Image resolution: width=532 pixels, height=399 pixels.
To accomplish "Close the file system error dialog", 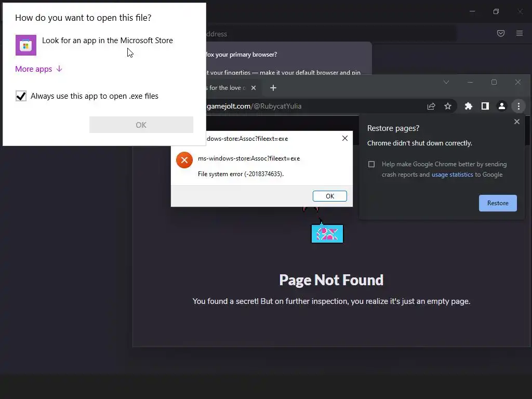I will click(x=345, y=138).
